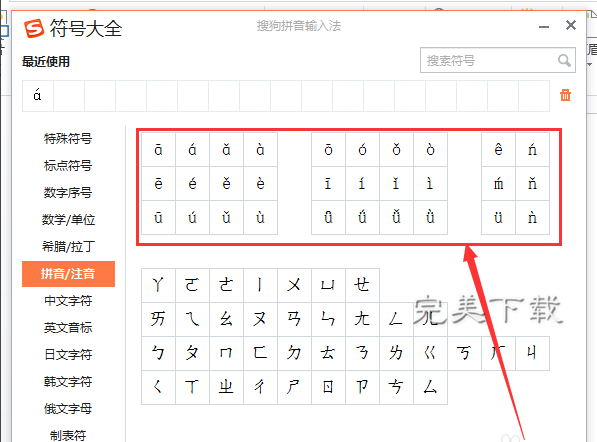Insert pinyin symbol ò
Screen dimensions: 597x442
[x=430, y=150]
